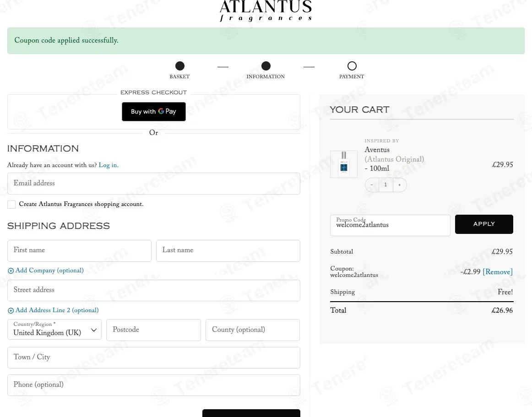Click the Shipping Free! value
The width and height of the screenshot is (532, 417).
505,292
